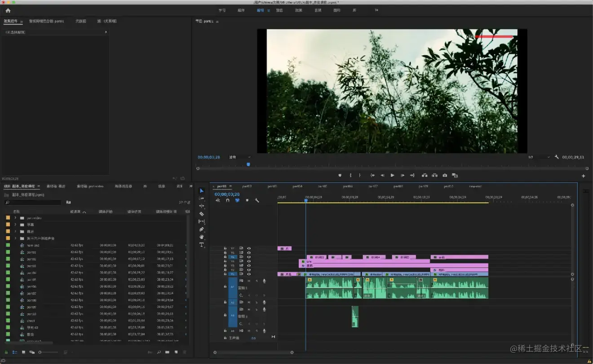Click the Play button in program monitor
The width and height of the screenshot is (593, 364).
coord(392,175)
